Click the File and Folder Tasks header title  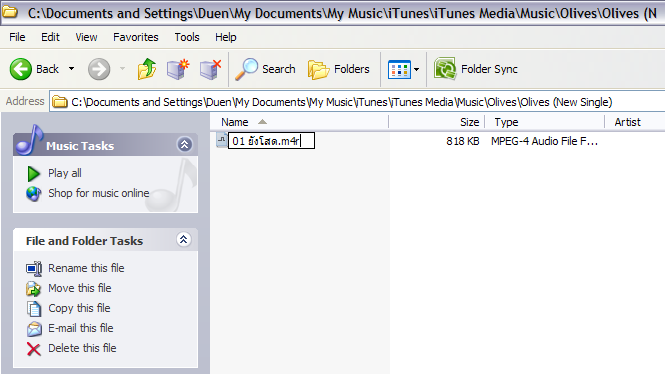(x=84, y=241)
